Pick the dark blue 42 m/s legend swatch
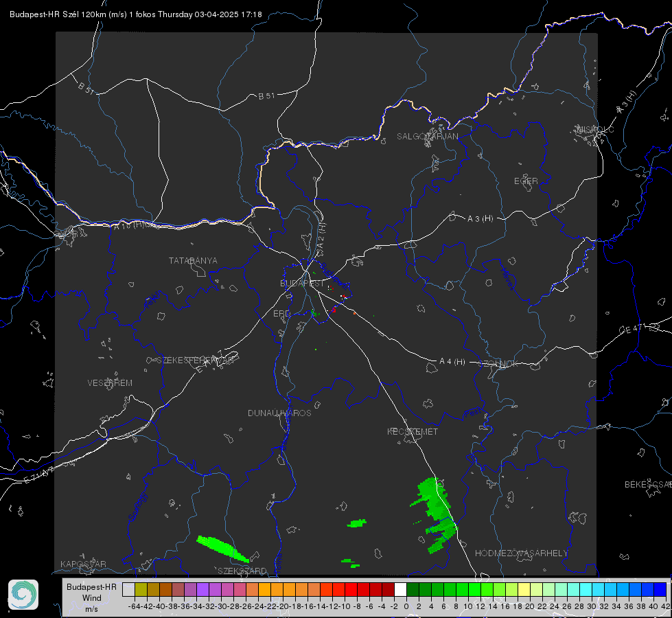This screenshot has height=618, width=672. pyautogui.click(x=660, y=590)
